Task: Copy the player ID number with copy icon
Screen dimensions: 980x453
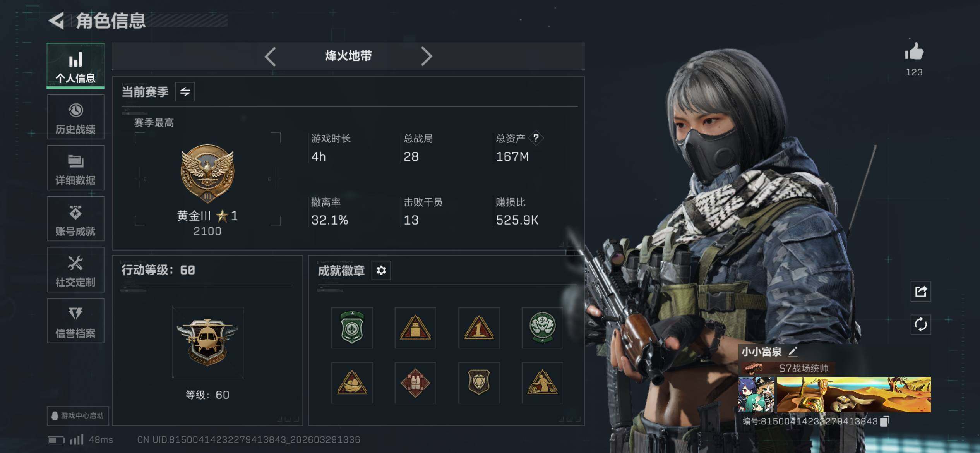Action: tap(885, 421)
